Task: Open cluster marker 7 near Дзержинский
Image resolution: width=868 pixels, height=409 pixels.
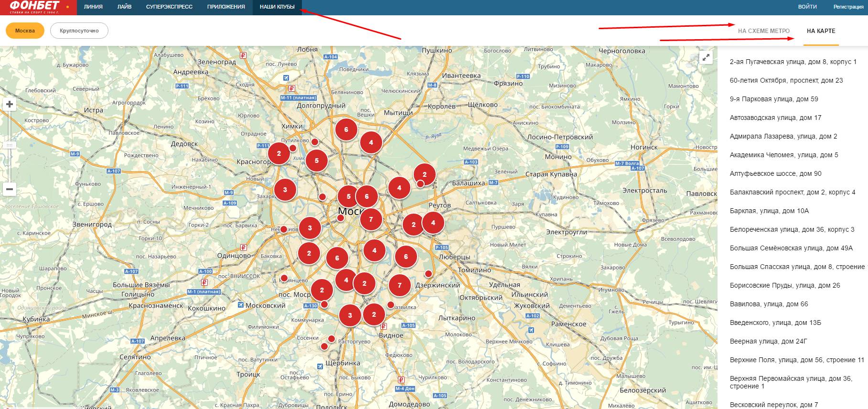Action: (400, 286)
